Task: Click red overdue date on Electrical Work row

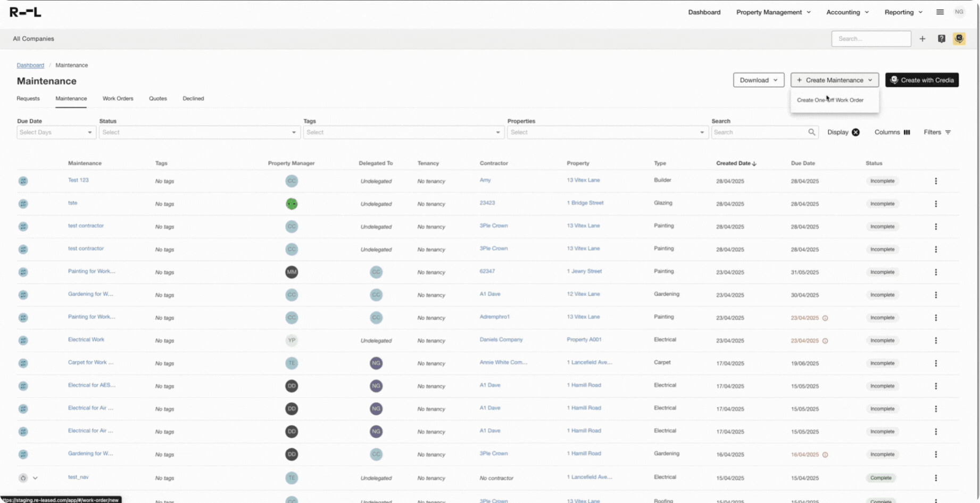Action: 805,341
